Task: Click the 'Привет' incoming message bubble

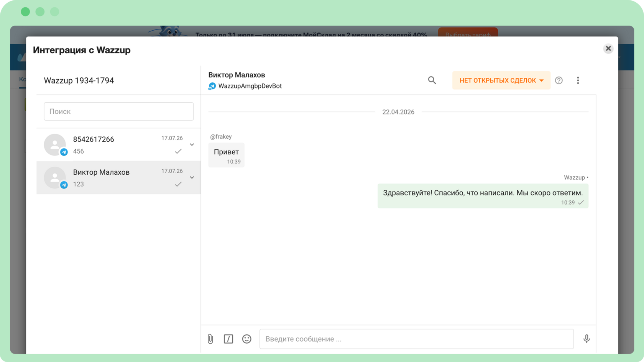Action: [x=227, y=155]
